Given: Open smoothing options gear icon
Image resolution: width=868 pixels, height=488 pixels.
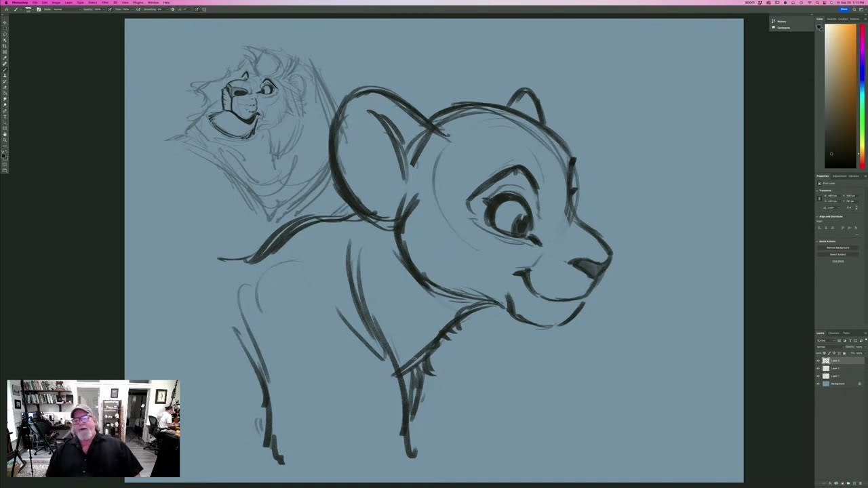Looking at the screenshot, I should [172, 9].
